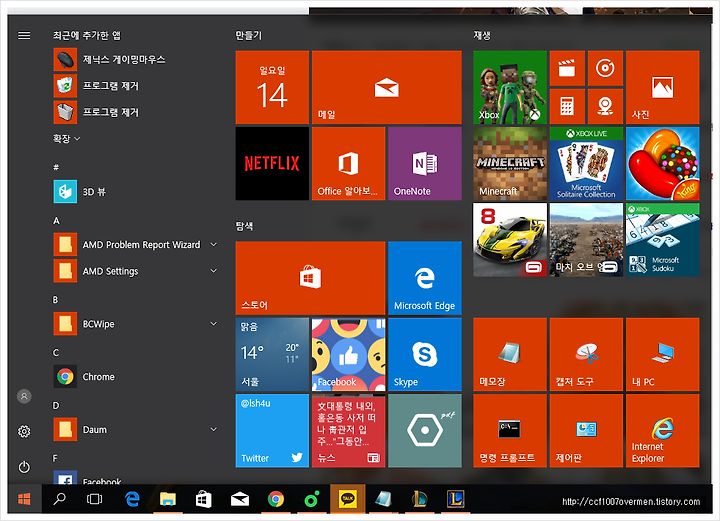Open the Netflix tile
The width and height of the screenshot is (720, 521).
[272, 163]
